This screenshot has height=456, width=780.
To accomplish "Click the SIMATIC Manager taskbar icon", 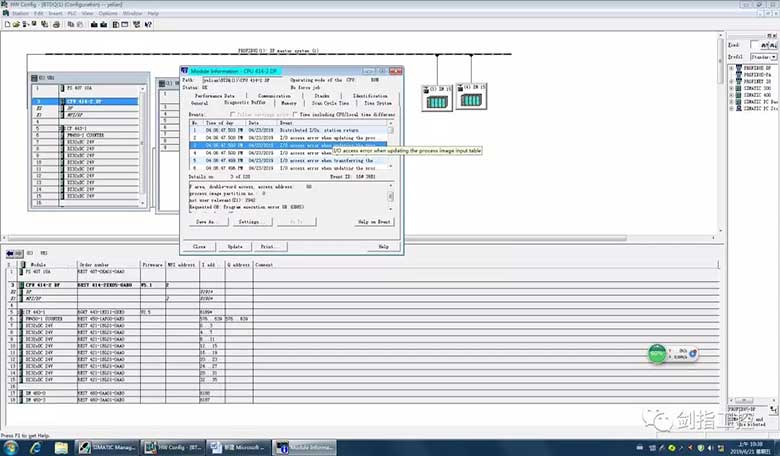I will 108,448.
